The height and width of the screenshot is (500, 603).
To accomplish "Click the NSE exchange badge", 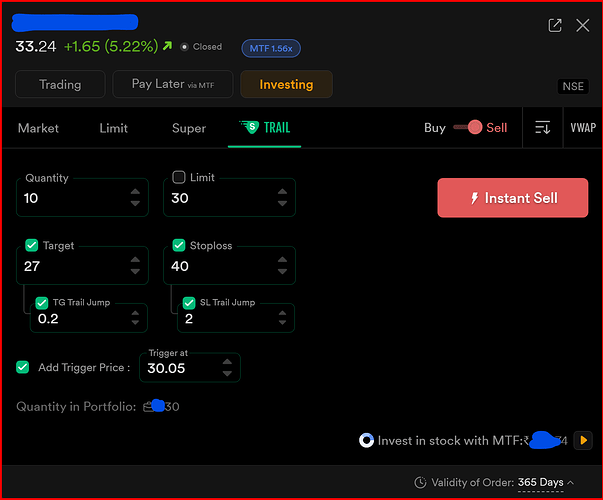I will tap(573, 86).
